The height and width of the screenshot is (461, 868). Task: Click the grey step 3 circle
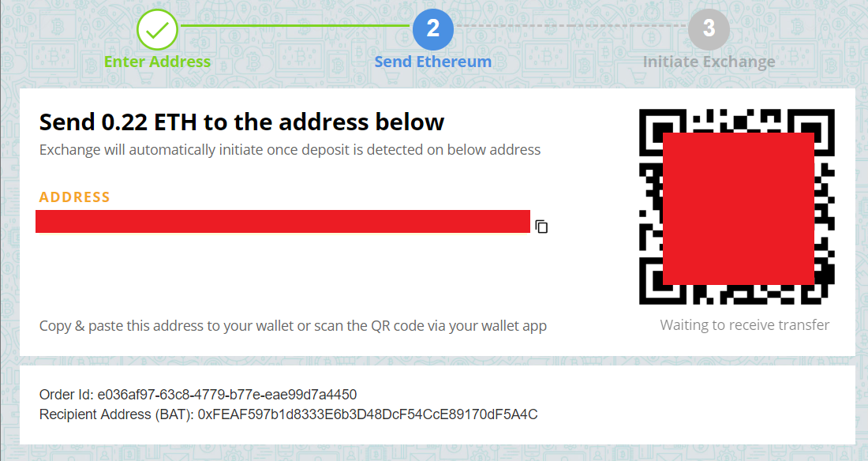[x=709, y=28]
